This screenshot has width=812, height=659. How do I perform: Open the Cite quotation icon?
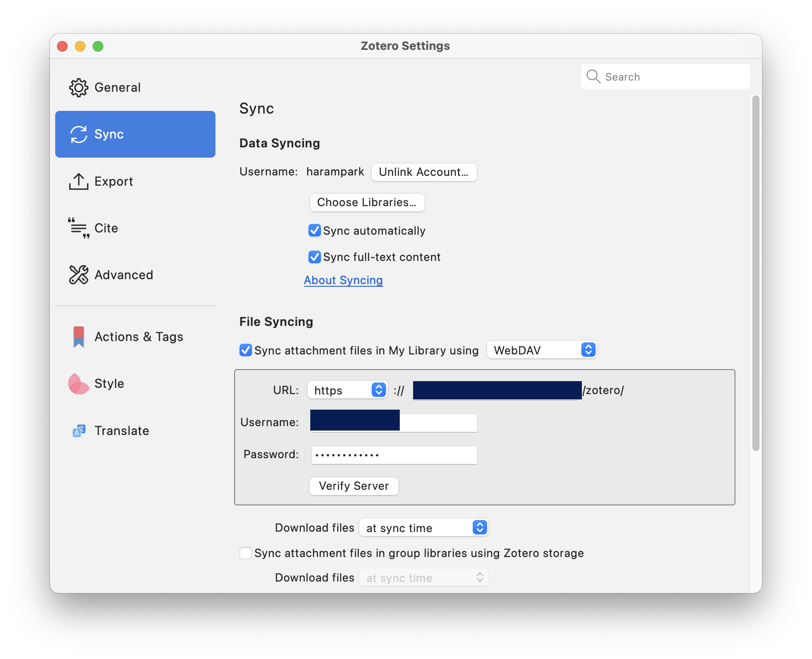pyautogui.click(x=79, y=228)
